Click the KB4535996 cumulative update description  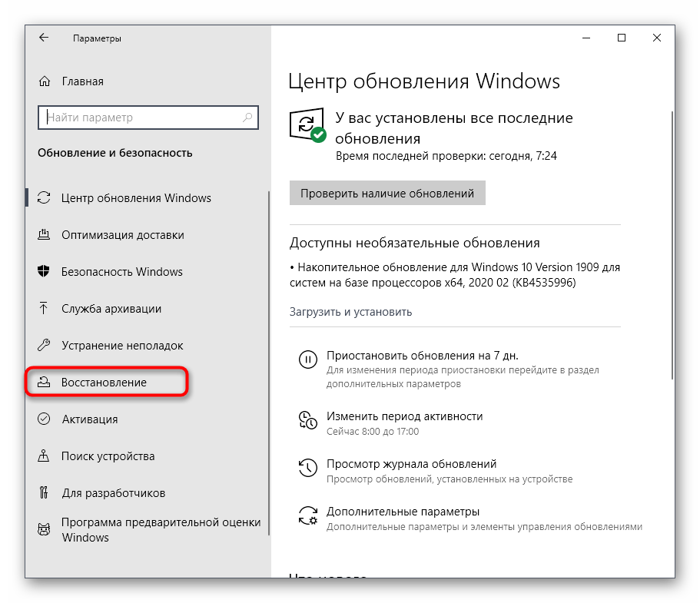coord(454,274)
